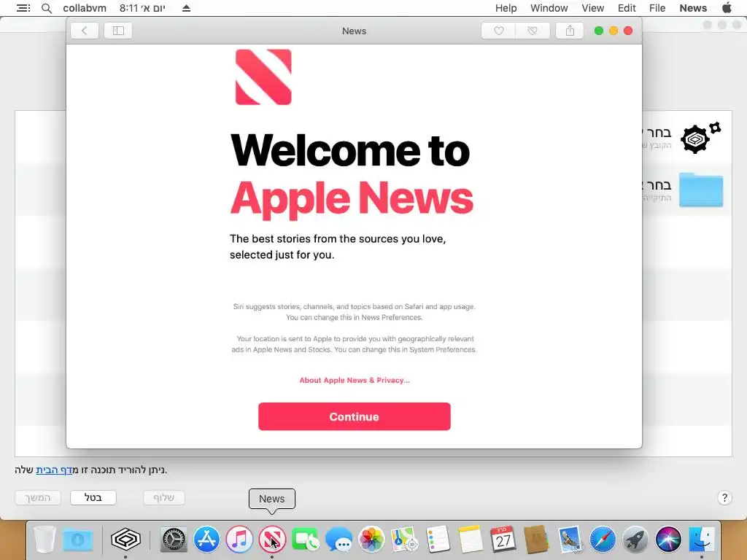Open Calendar icon showing 27 in Dock
747x560 pixels.
503,539
